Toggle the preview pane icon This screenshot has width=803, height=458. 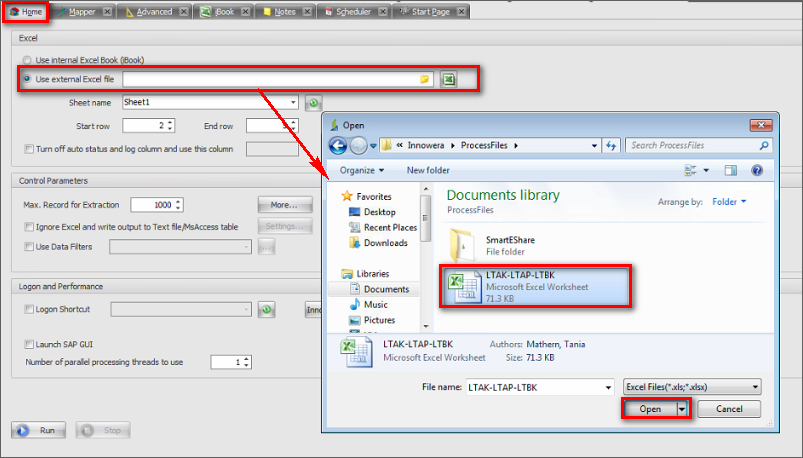[731, 170]
